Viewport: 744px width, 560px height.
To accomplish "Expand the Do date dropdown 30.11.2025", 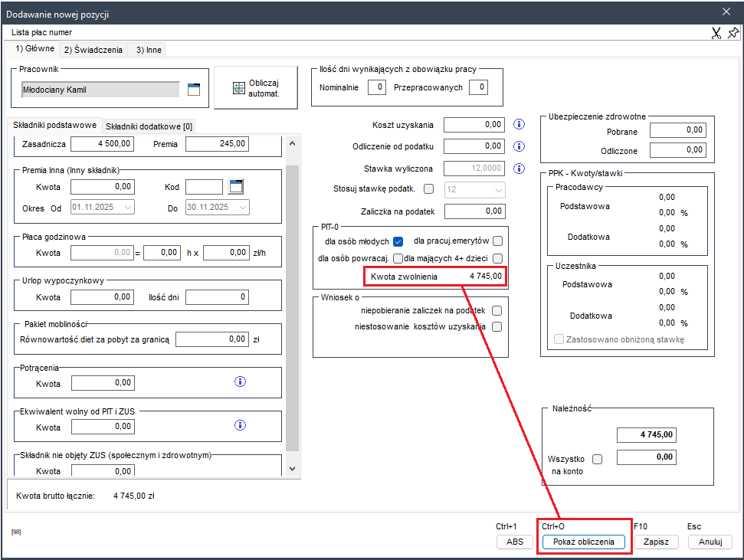I will [x=242, y=208].
